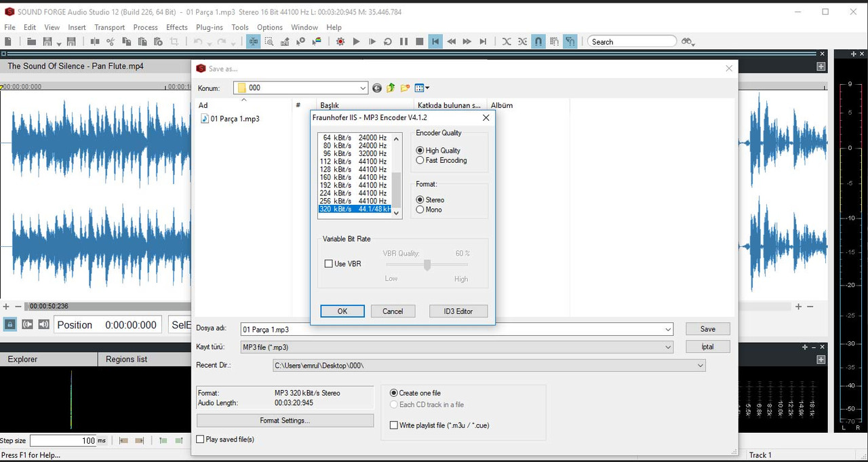Open the Redo history dropdown arrow
868x462 pixels.
pos(233,43)
